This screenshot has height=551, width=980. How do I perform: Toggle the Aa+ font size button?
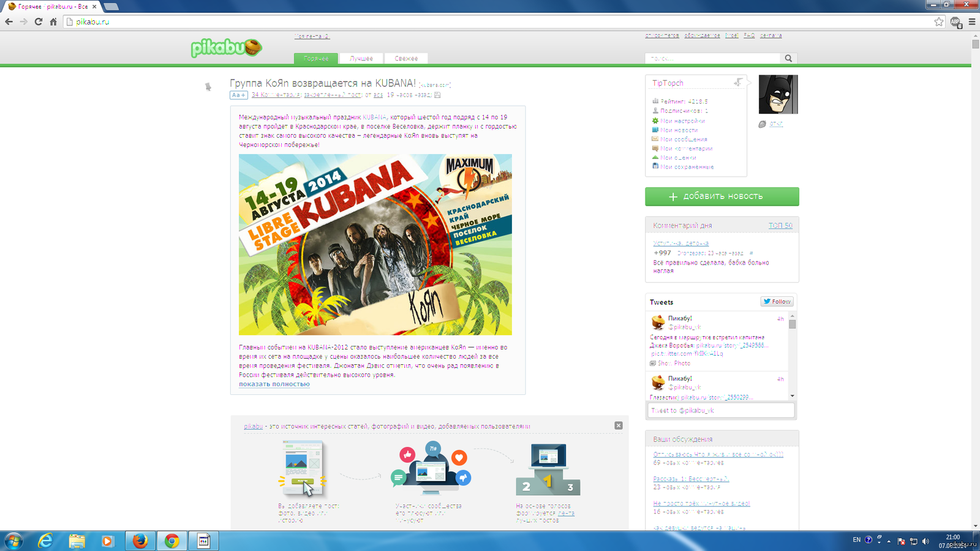pyautogui.click(x=238, y=95)
